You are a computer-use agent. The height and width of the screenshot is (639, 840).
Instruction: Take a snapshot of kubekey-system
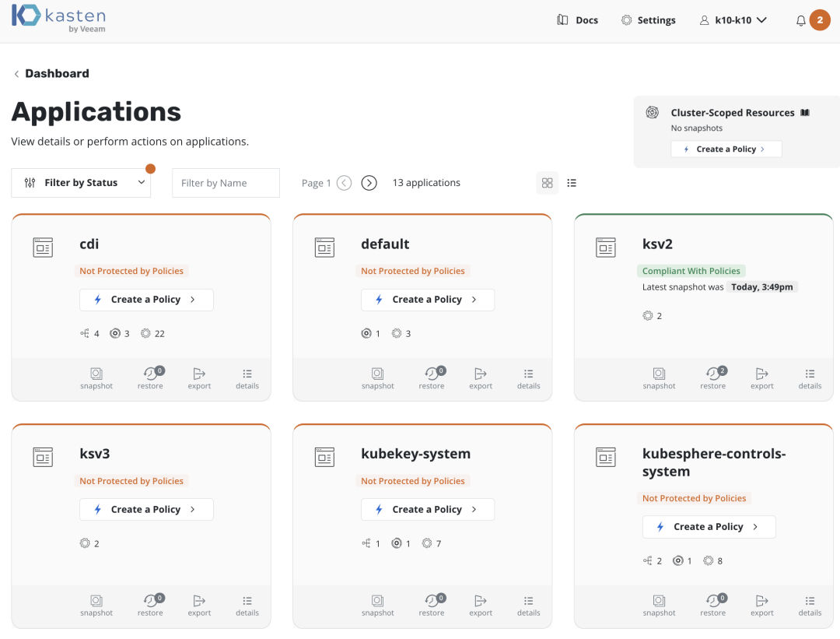coord(378,606)
